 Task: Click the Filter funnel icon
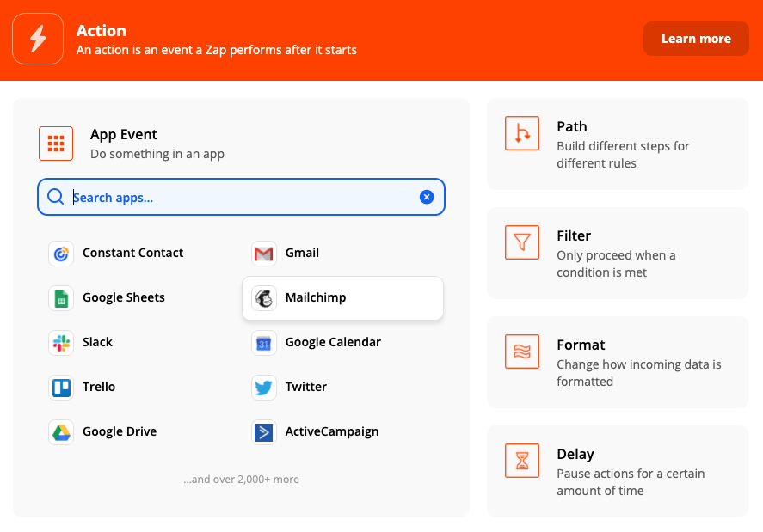522,242
